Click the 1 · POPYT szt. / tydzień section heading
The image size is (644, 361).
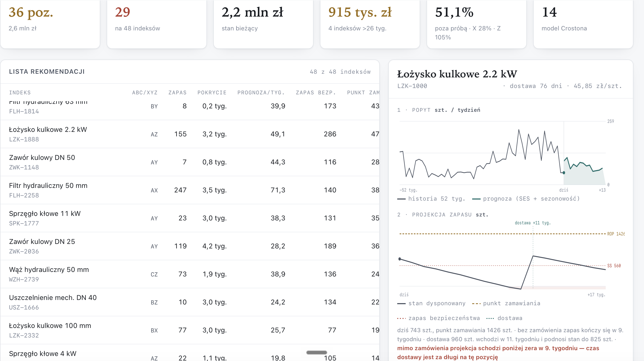[439, 110]
